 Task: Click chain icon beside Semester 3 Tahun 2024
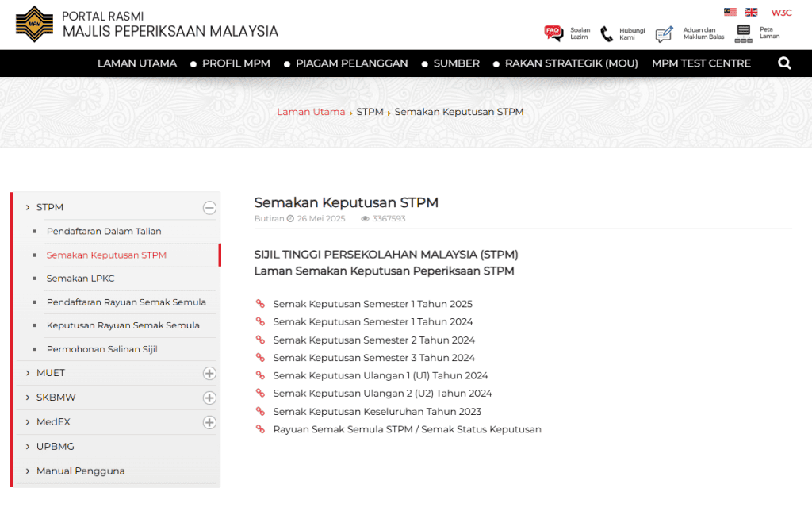(x=260, y=358)
